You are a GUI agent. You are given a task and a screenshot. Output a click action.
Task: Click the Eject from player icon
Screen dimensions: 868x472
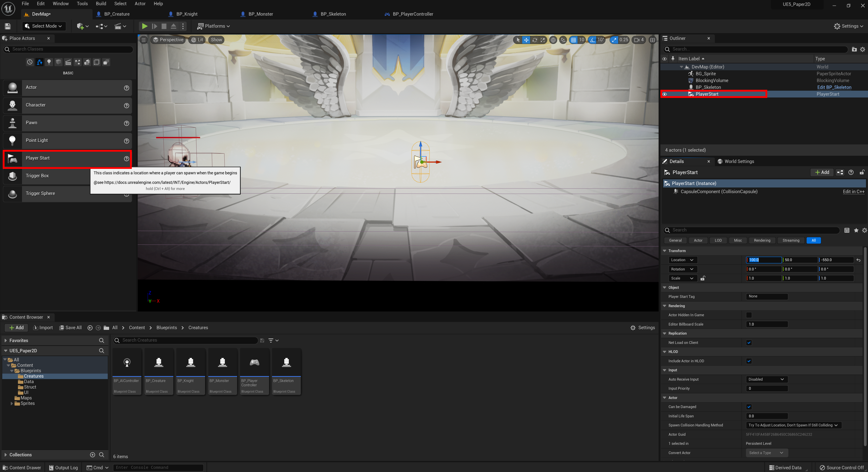tap(173, 26)
